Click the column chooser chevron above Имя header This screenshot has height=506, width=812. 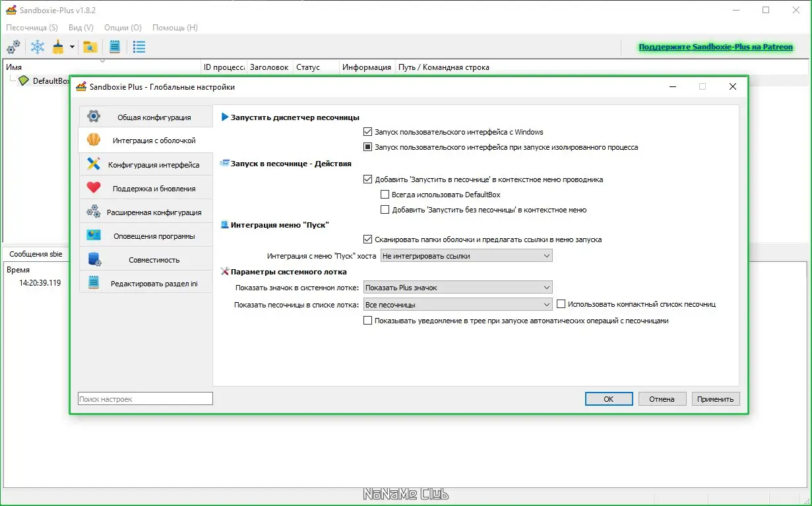click(102, 61)
